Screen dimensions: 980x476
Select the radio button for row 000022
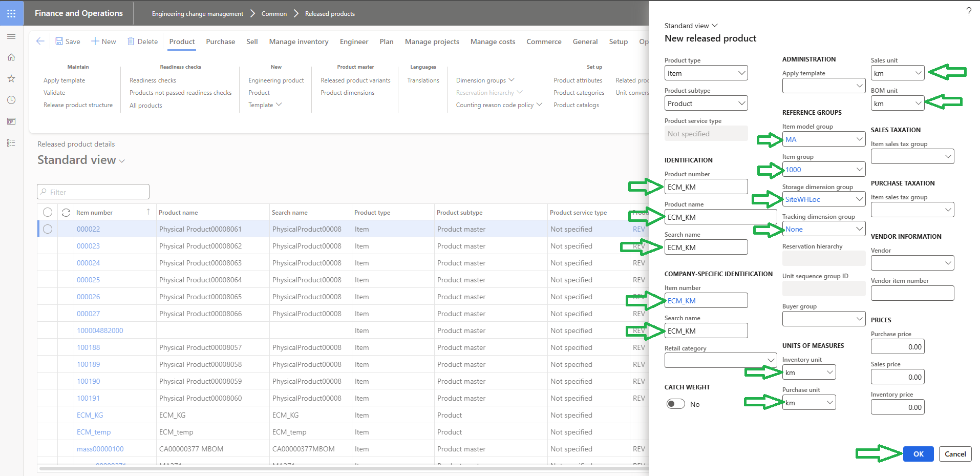click(x=48, y=229)
